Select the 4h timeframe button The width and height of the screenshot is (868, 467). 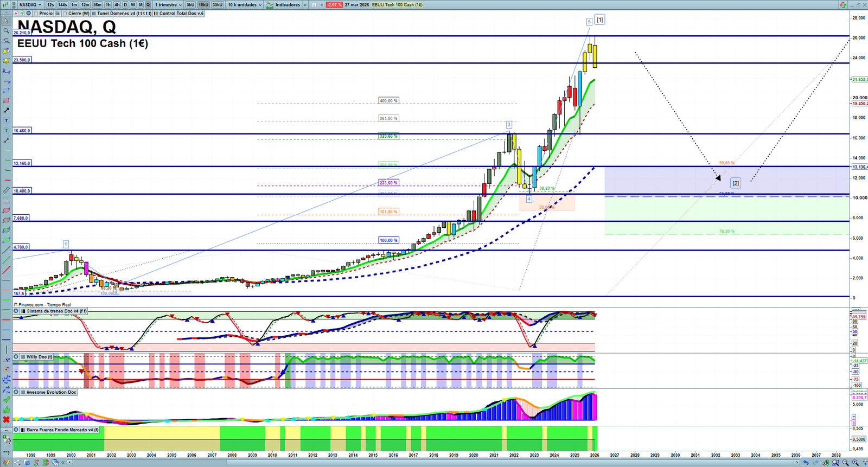[x=117, y=5]
